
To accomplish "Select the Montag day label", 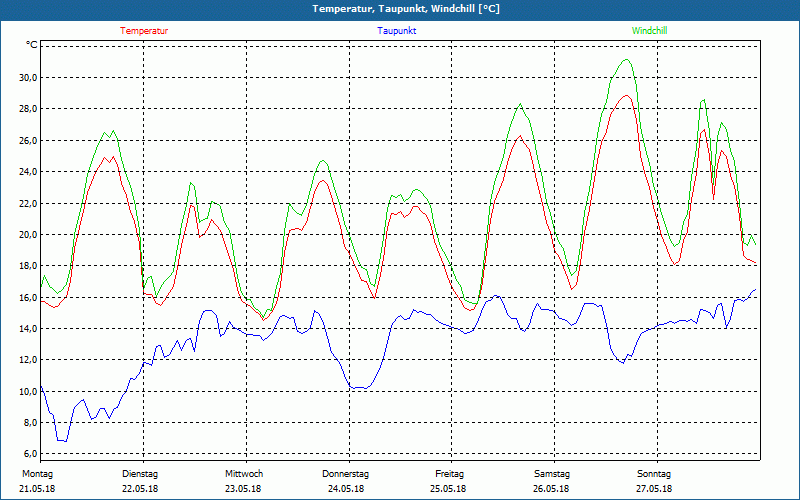I will (37, 474).
